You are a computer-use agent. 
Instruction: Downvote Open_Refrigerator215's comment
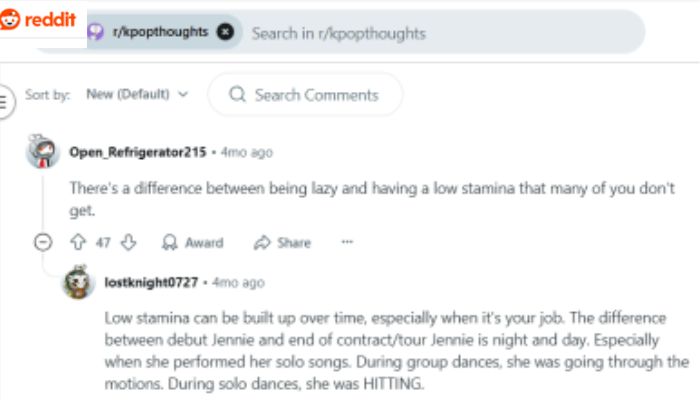click(127, 242)
